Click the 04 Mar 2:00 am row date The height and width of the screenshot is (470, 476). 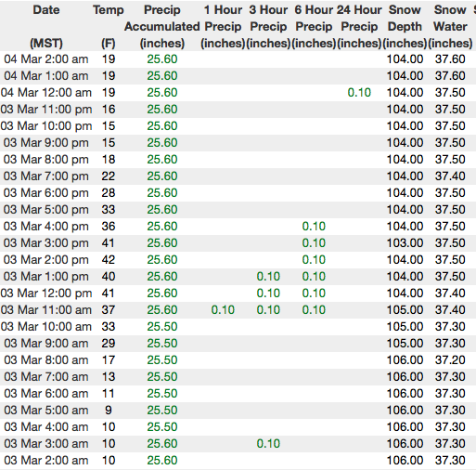click(46, 59)
